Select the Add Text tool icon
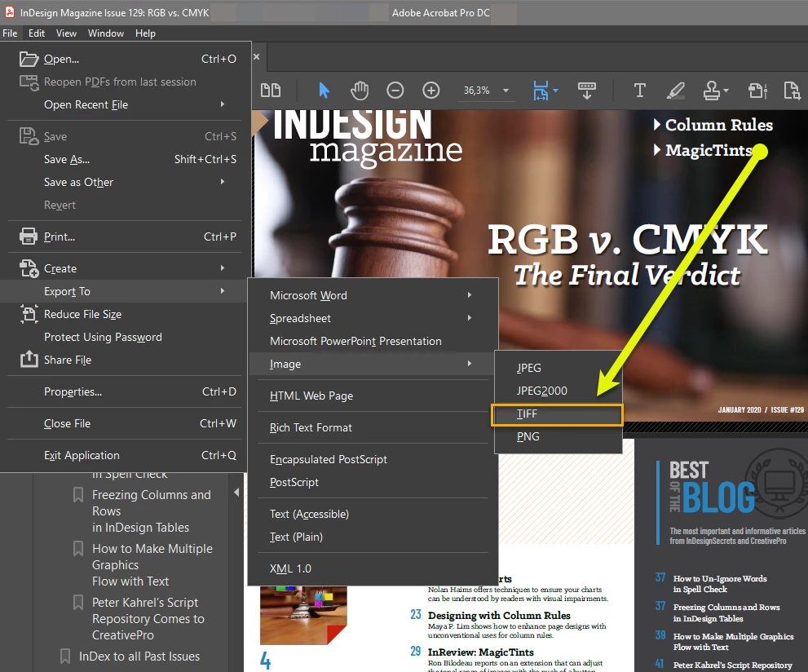 coord(639,91)
